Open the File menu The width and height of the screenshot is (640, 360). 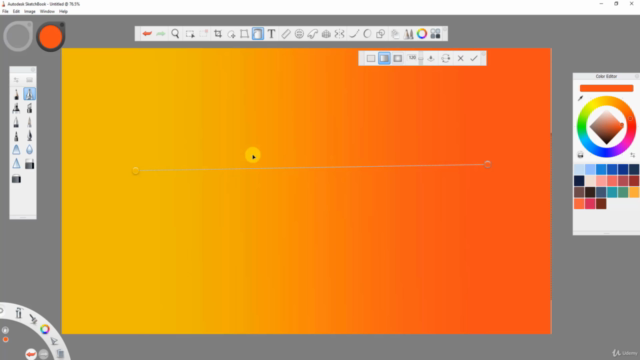5,11
